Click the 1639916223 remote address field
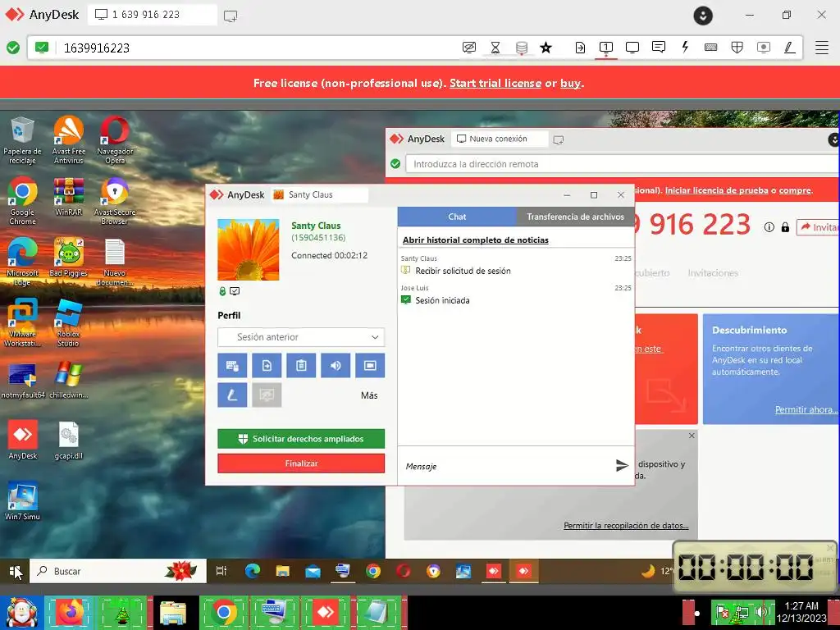840x630 pixels. point(257,48)
